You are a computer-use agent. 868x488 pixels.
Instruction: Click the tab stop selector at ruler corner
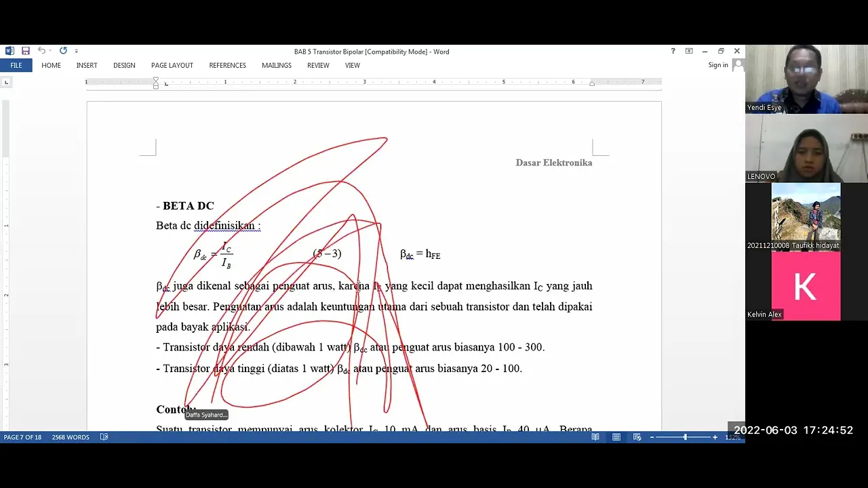tap(7, 82)
